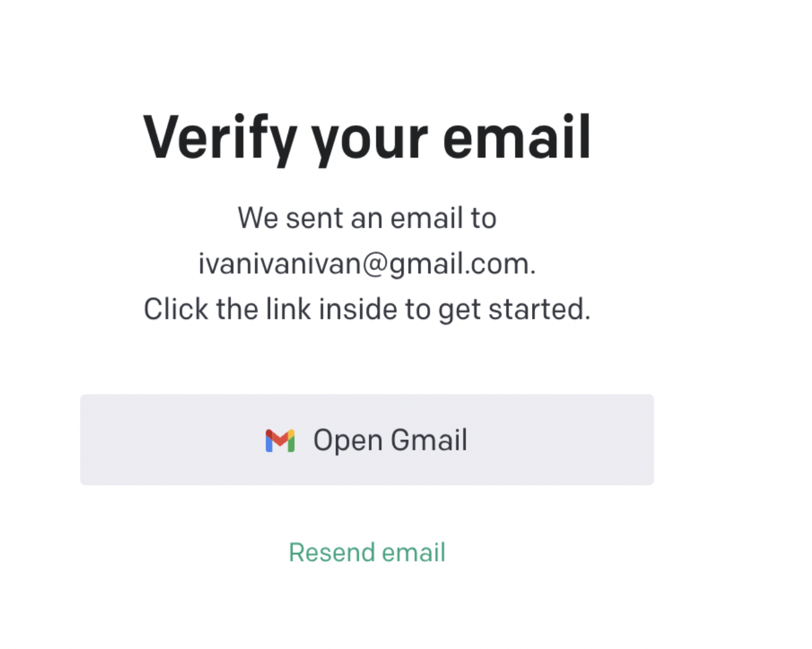
Task: Click the "Verify your email" heading
Action: point(367,139)
